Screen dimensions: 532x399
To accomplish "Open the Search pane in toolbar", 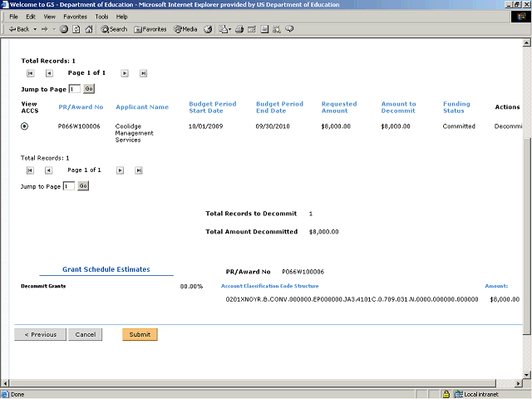I will coord(115,29).
